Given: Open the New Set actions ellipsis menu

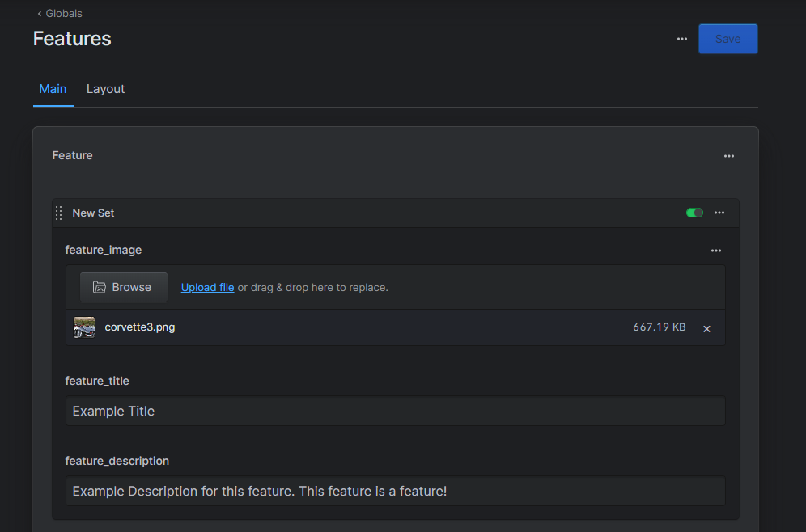Looking at the screenshot, I should click(719, 213).
